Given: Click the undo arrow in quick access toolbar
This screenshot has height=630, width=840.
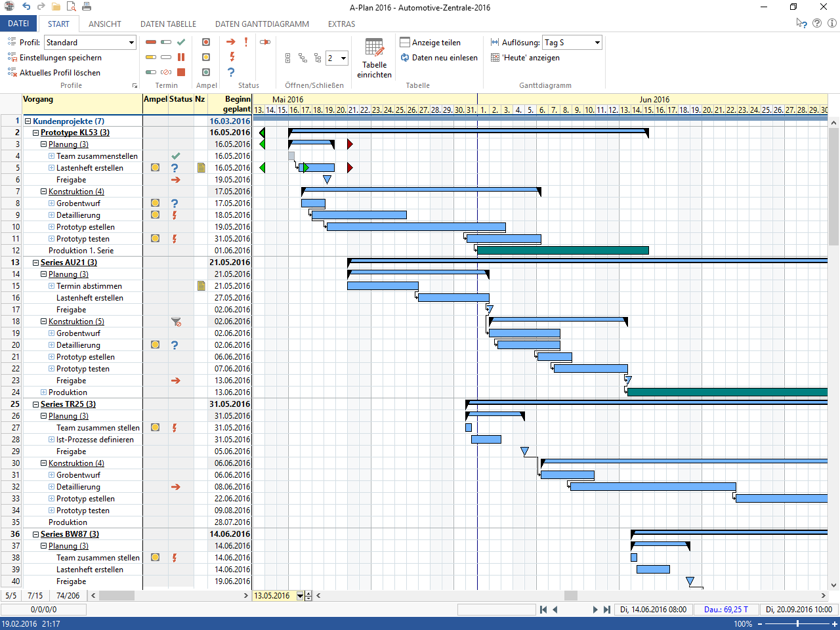Looking at the screenshot, I should point(26,7).
